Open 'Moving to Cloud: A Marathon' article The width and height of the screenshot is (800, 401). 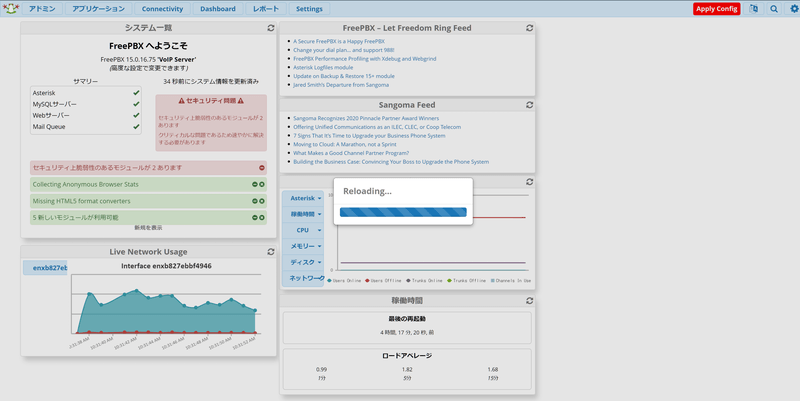click(344, 144)
